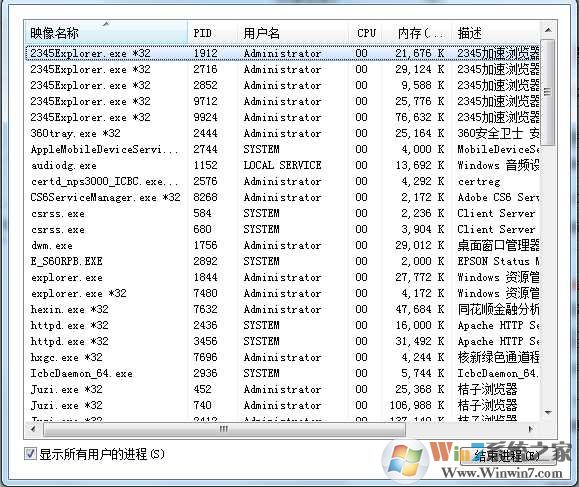Select the IcbcDaemon_64.exe process
The width and height of the screenshot is (579, 487).
[x=282, y=373]
